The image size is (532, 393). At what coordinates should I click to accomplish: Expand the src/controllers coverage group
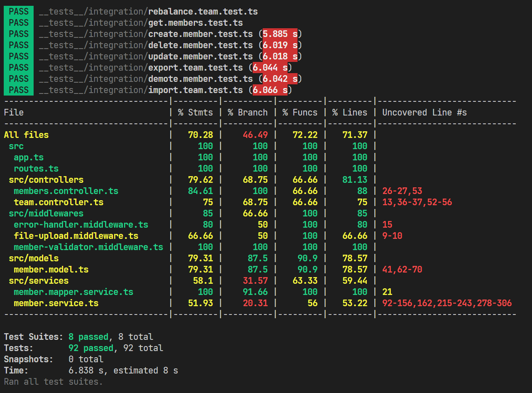point(46,179)
